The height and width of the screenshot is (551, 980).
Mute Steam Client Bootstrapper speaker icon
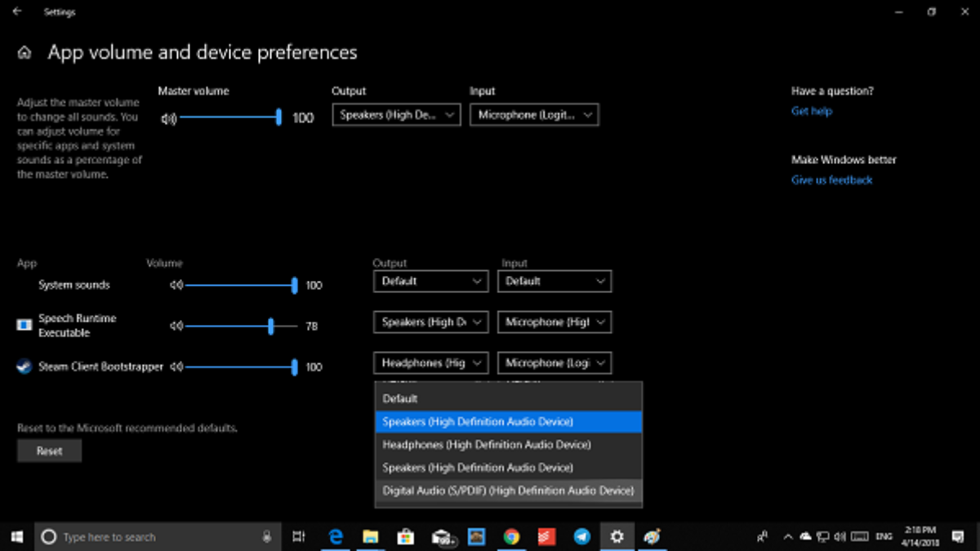tap(176, 367)
